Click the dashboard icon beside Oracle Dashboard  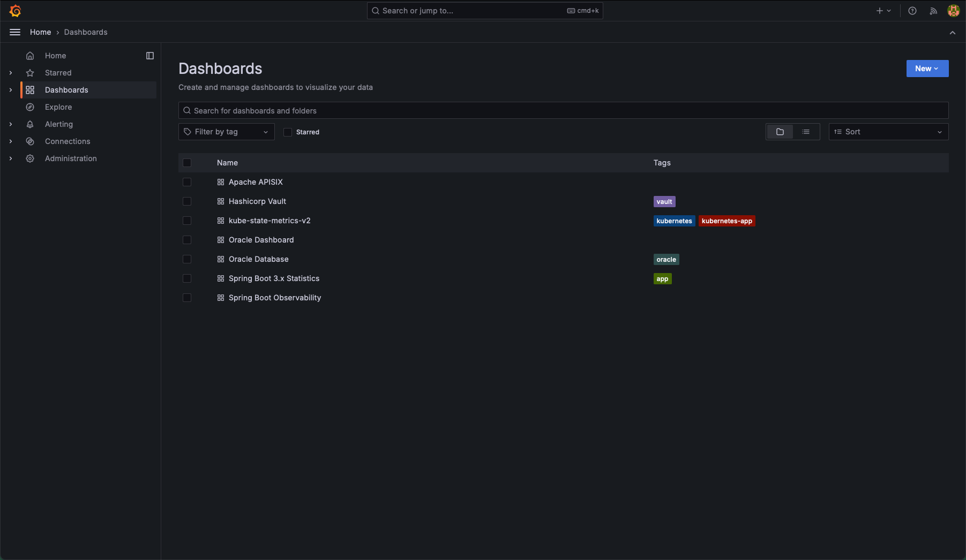221,240
